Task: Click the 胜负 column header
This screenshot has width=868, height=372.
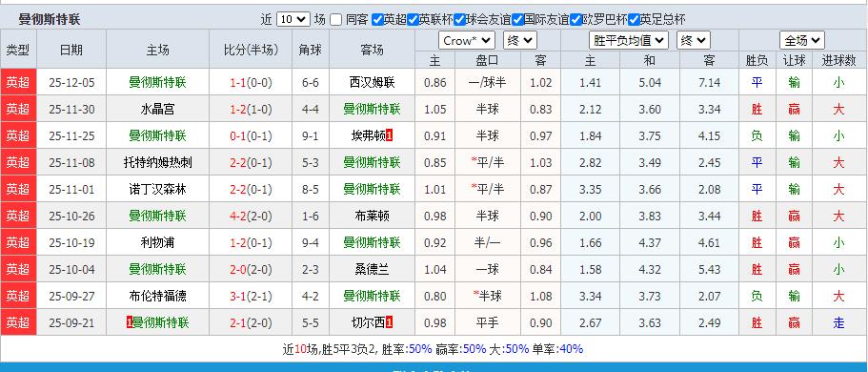Action: click(757, 60)
